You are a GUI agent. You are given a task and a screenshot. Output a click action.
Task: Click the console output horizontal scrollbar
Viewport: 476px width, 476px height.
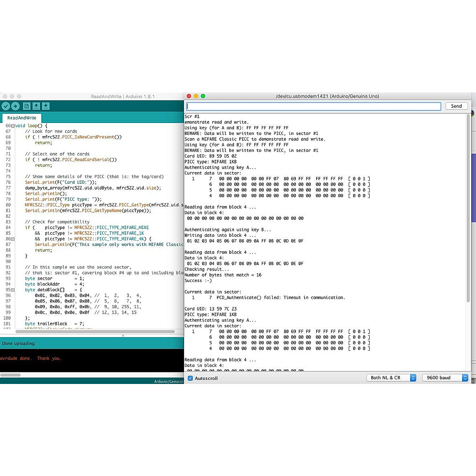[10, 375]
